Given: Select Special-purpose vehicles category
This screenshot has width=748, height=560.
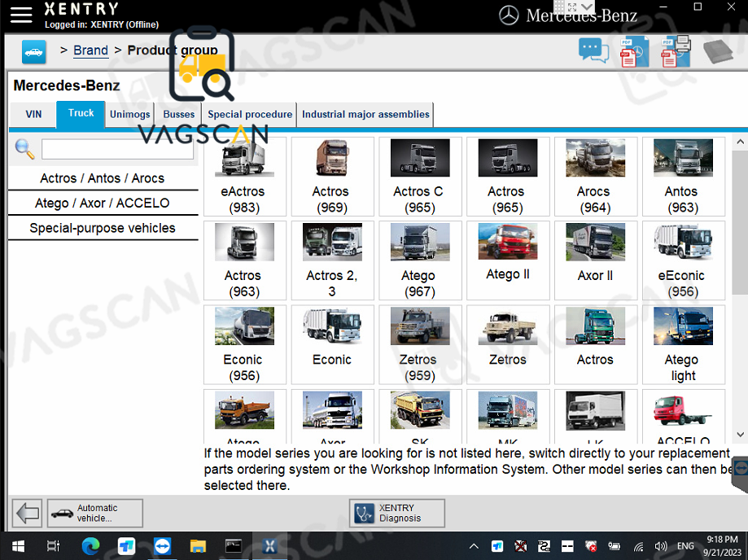Looking at the screenshot, I should [103, 228].
